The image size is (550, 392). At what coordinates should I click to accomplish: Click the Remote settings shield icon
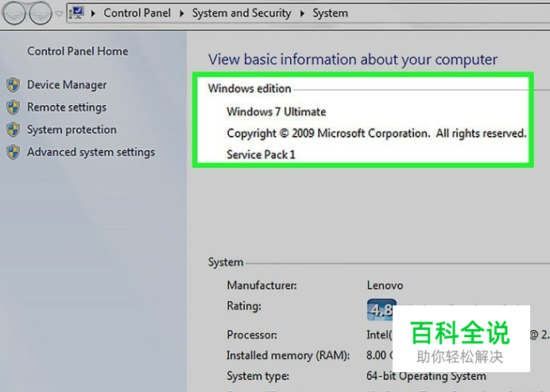pos(13,107)
